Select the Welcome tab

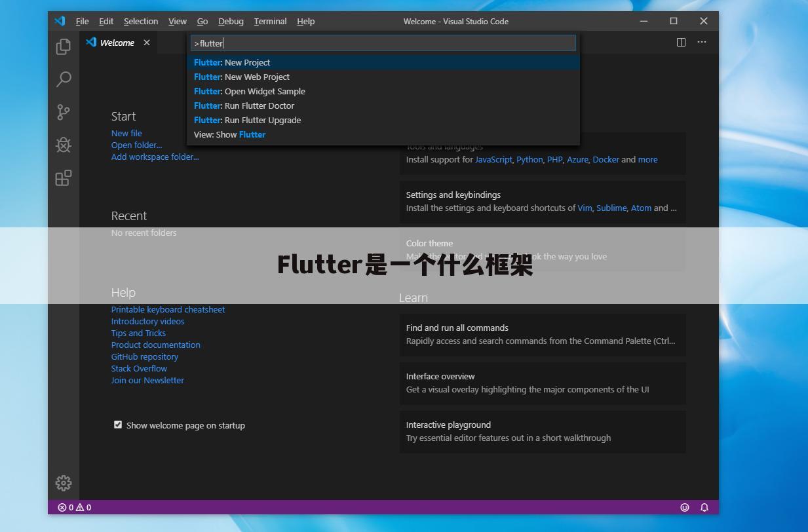117,43
